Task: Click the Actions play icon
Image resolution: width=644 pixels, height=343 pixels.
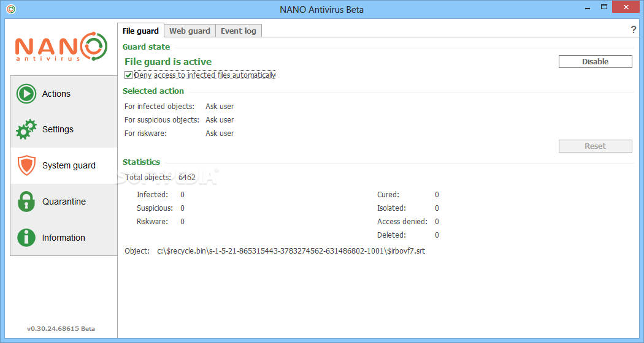Action: [26, 94]
